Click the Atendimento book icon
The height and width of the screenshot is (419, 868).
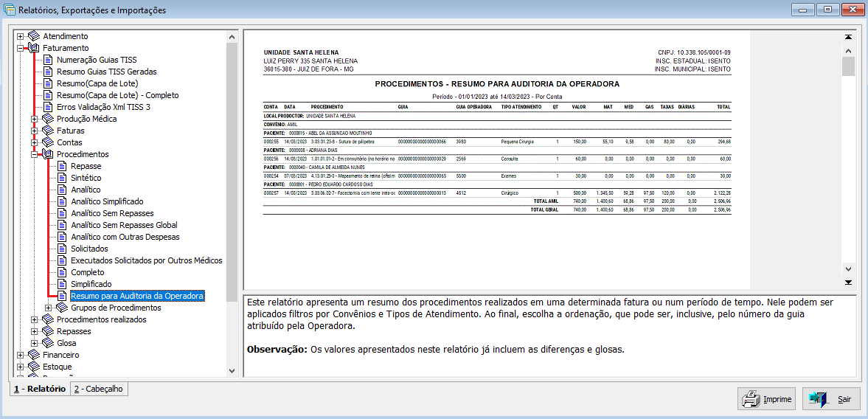coord(34,36)
